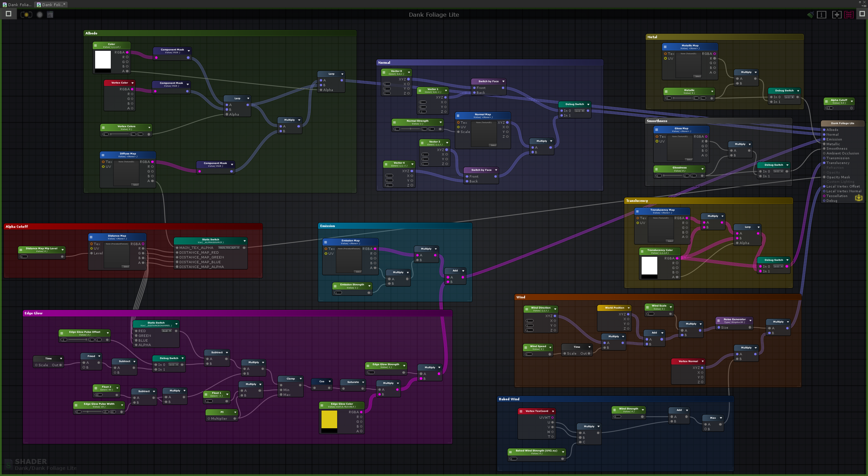
Task: Toggle multi-line wire mode with the pink grid icon
Action: click(x=849, y=15)
